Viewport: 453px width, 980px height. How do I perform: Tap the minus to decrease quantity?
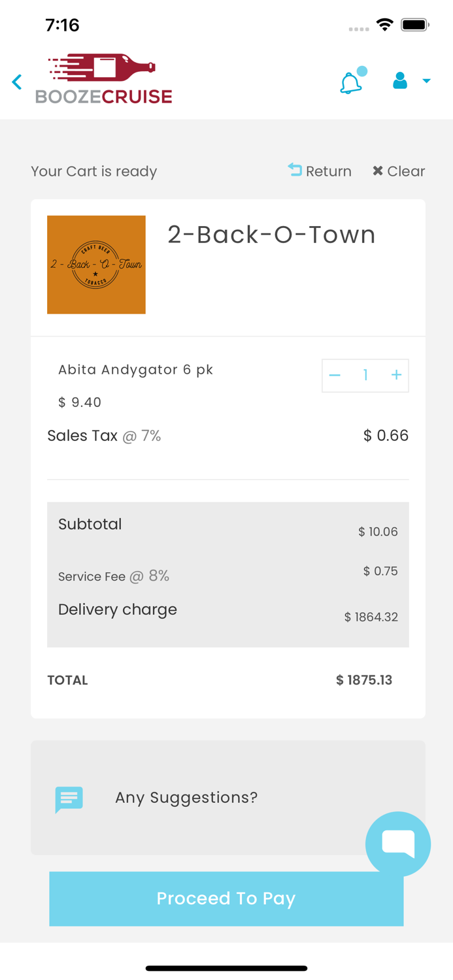coord(335,375)
